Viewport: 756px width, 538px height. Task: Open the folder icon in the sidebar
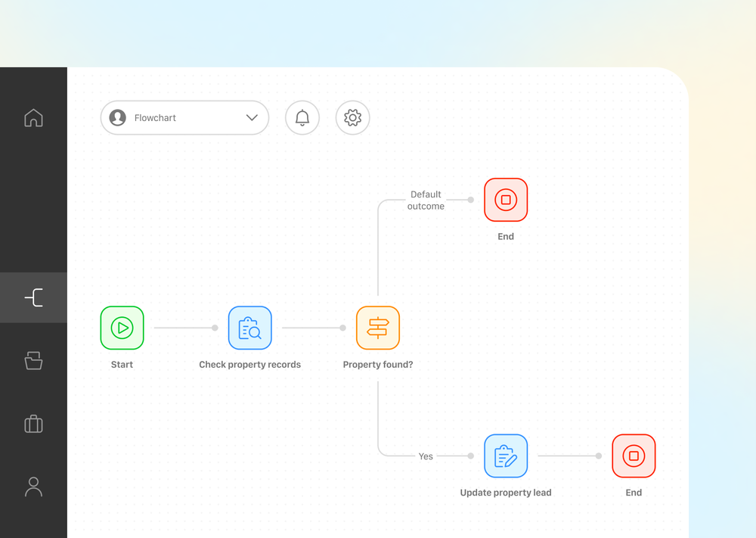point(33,361)
